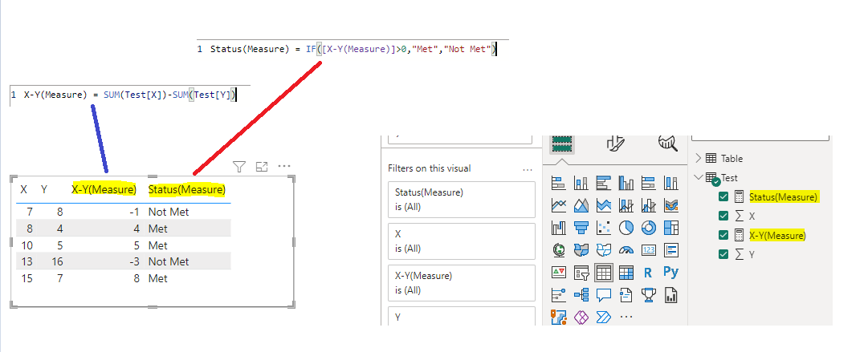Click into the X-Y(Measure) DAX formula
The image size is (868, 352).
129,95
